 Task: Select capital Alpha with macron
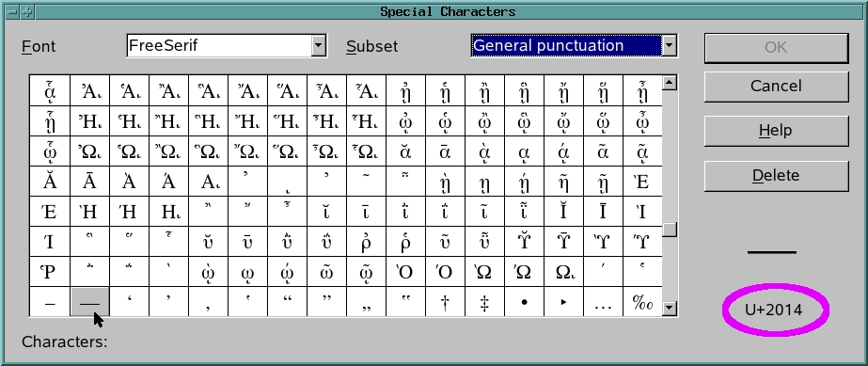click(x=89, y=182)
